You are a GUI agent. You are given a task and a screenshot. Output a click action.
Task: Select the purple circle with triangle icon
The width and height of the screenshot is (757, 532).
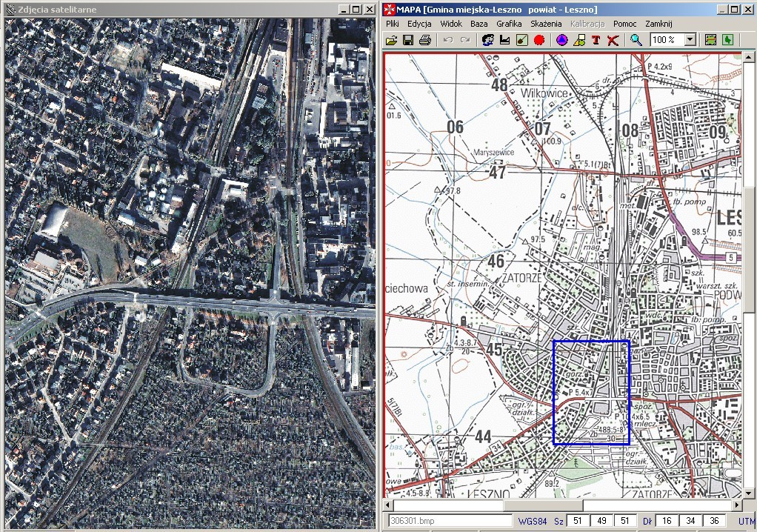point(562,40)
